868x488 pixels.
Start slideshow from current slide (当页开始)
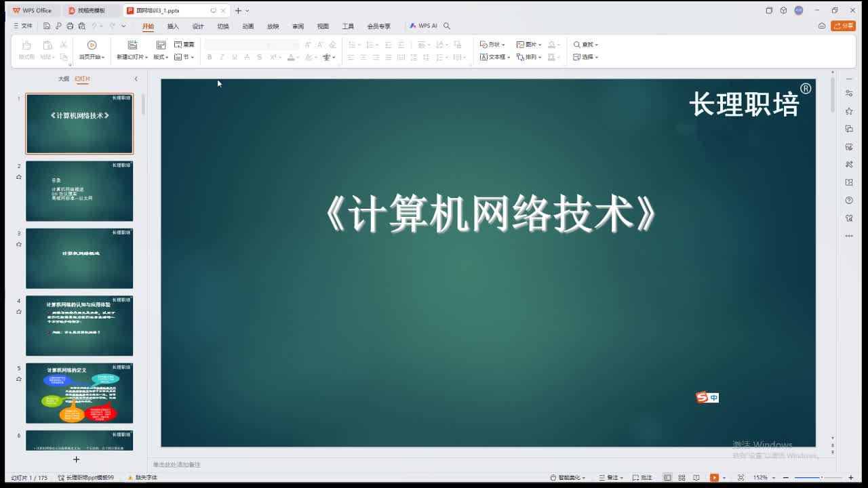[92, 50]
